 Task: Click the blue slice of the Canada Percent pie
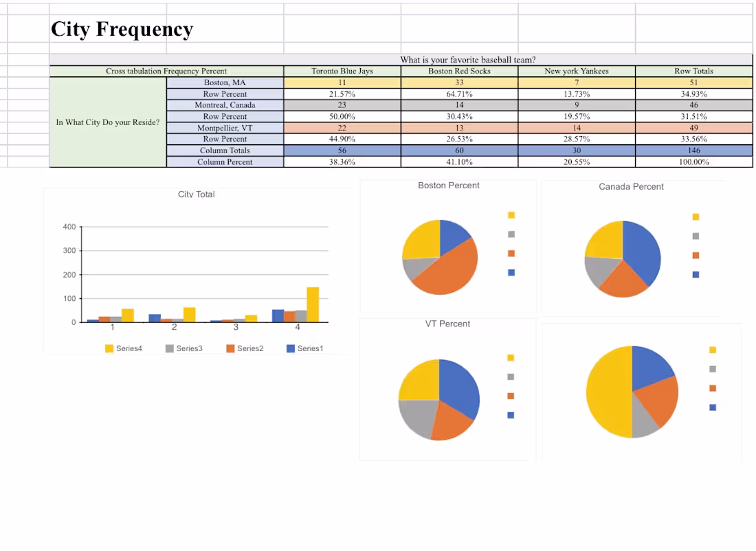(643, 251)
